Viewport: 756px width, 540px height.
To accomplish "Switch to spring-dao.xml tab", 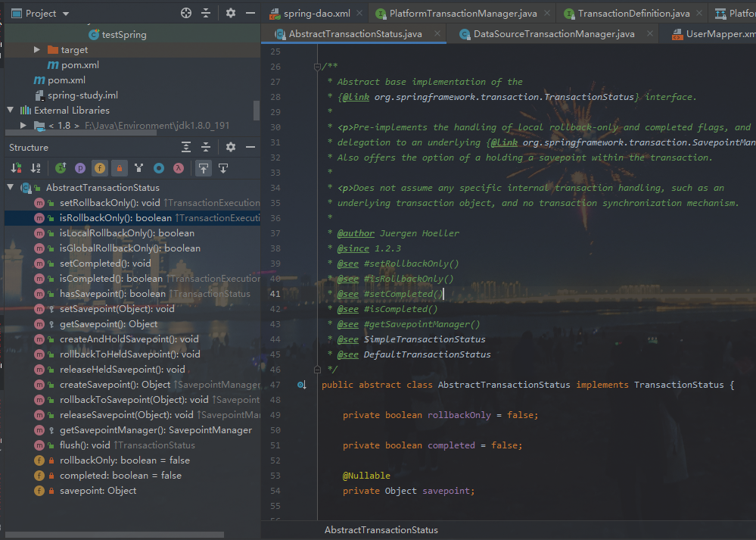I will 317,14.
